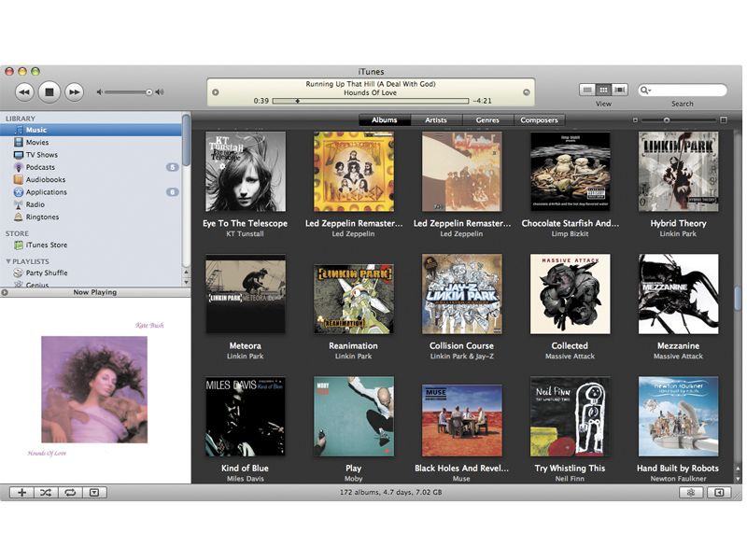The image size is (747, 560).
Task: Click the Now Playing panel header
Action: click(x=95, y=292)
